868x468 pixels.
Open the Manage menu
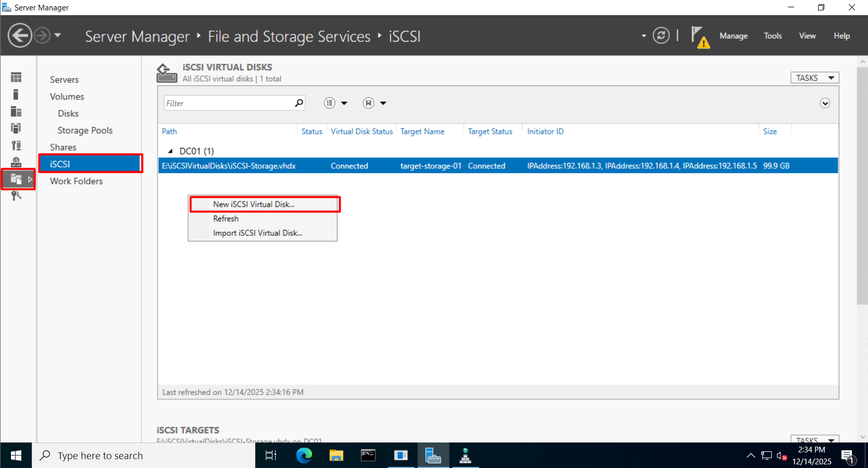pyautogui.click(x=733, y=36)
